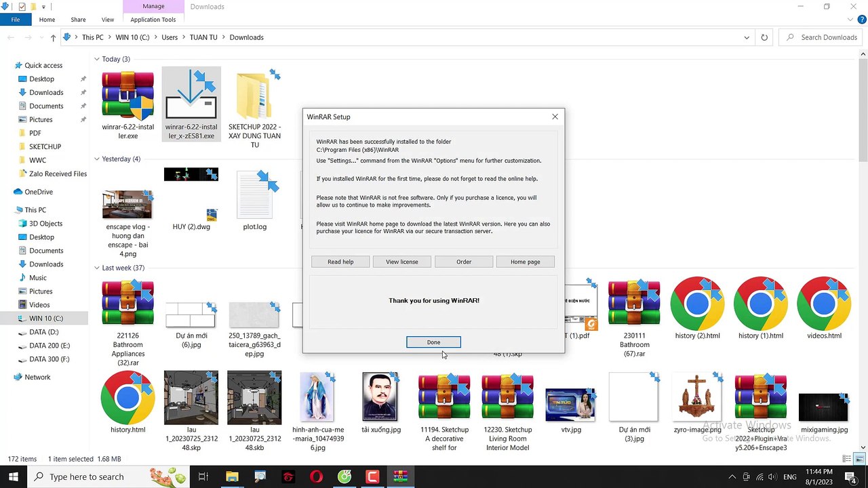Collapse the Today (3) group
Screen dimensions: 868x488
pyautogui.click(x=97, y=59)
